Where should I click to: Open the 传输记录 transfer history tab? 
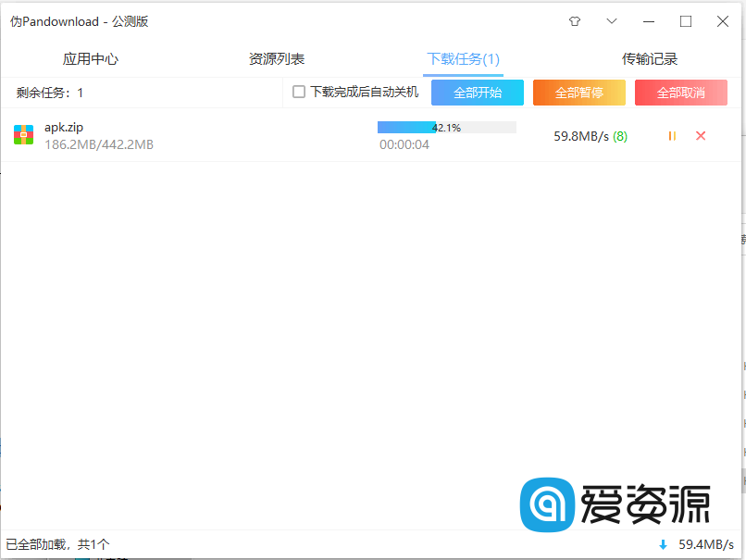(x=651, y=57)
